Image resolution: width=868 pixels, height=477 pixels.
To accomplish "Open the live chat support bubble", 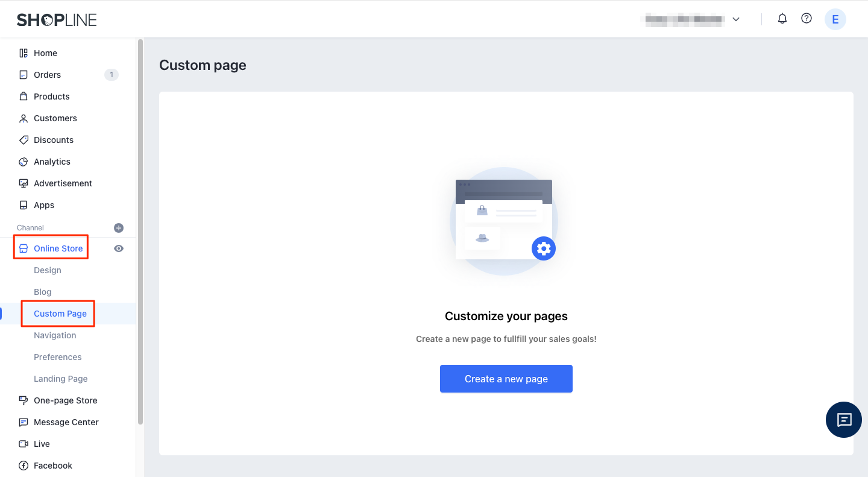I will click(x=843, y=420).
